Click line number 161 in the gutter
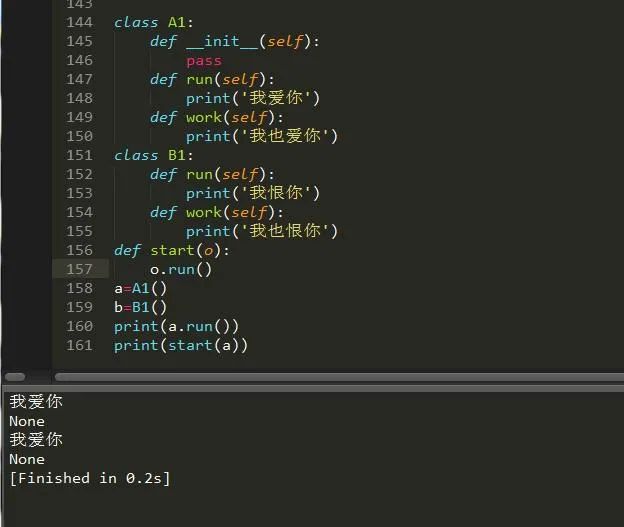Image resolution: width=624 pixels, height=527 pixels. [x=80, y=345]
